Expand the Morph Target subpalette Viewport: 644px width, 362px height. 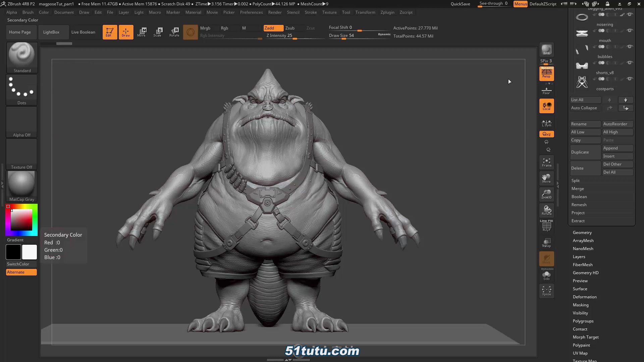tap(586, 337)
